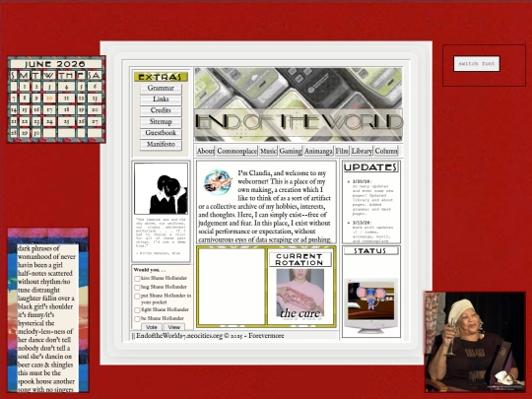Viewport: 532px width, 399px height.
Task: Select 'be Shane Hollander' checkbox
Action: coord(137,319)
